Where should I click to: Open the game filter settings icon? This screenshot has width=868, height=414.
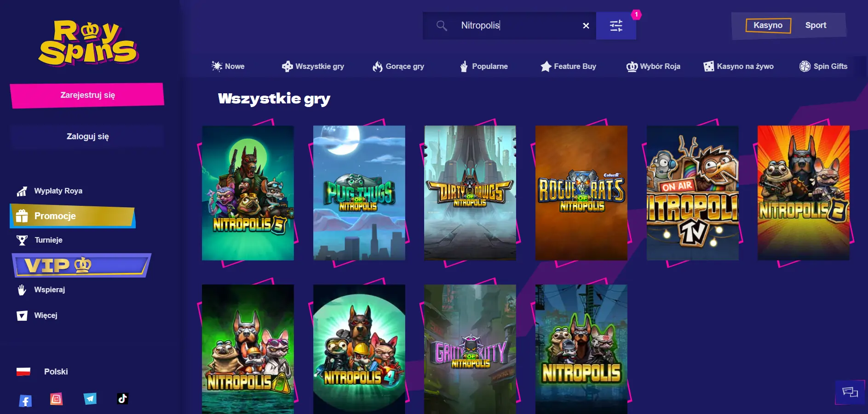pyautogui.click(x=616, y=26)
